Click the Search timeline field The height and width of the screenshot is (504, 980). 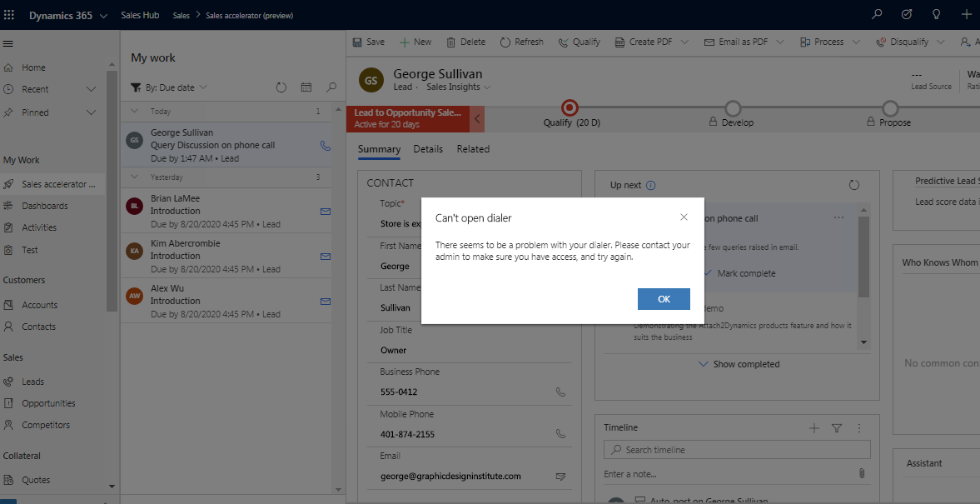coord(737,450)
